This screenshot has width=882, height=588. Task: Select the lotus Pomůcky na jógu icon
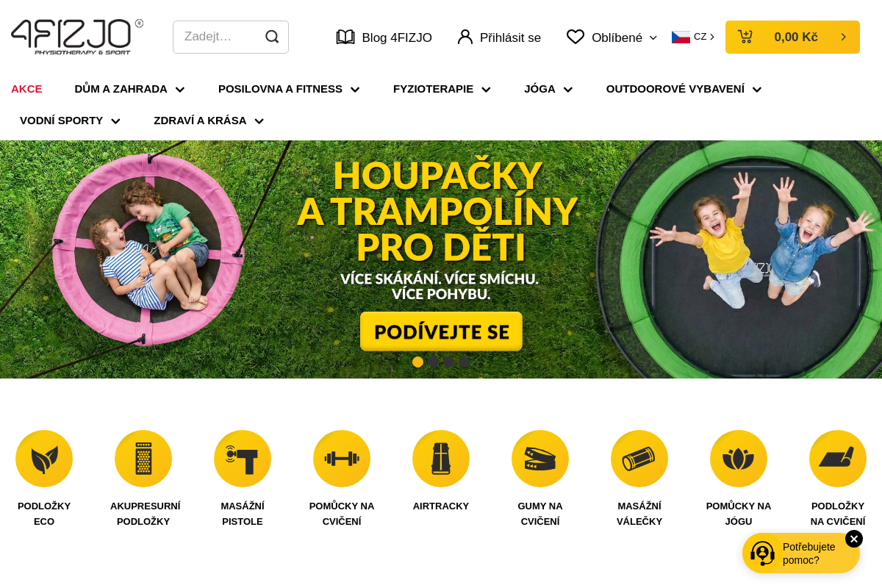tap(739, 459)
